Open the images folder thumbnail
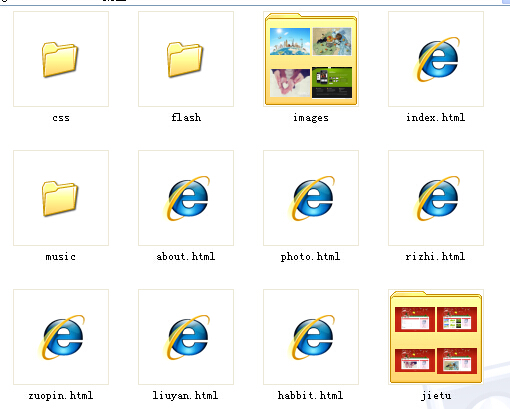The height and width of the screenshot is (409, 510). coord(311,59)
